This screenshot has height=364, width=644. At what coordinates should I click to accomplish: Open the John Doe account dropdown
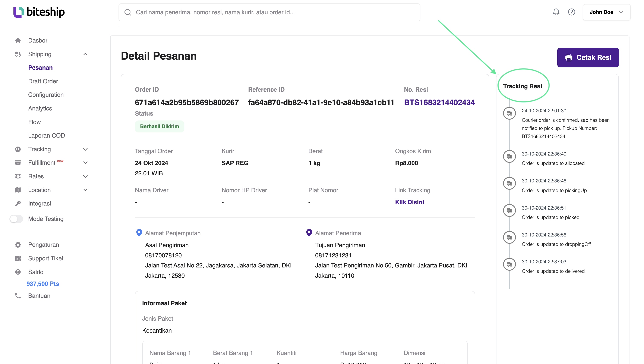tap(606, 12)
